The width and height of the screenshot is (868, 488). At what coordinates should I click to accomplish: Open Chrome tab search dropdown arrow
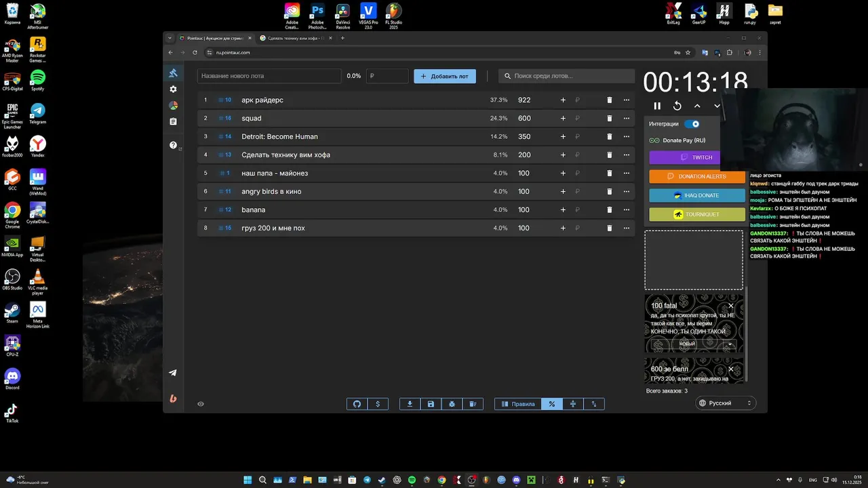170,38
